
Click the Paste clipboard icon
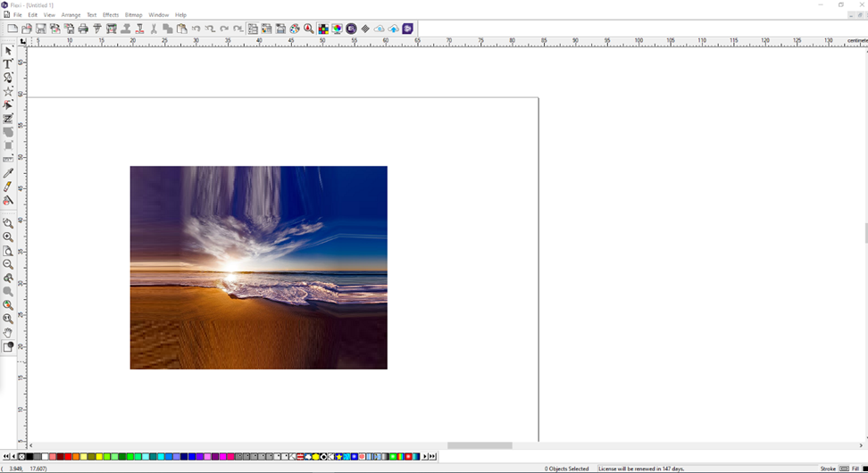pos(182,29)
